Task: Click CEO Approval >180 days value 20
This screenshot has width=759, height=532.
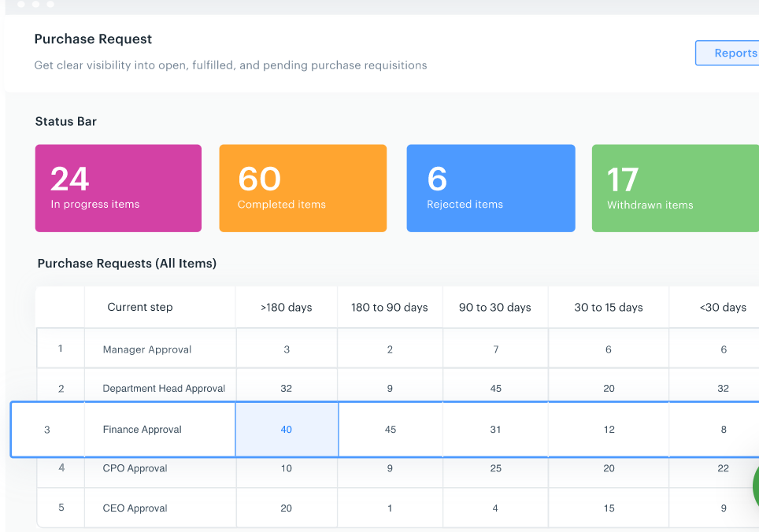Action: tap(286, 508)
